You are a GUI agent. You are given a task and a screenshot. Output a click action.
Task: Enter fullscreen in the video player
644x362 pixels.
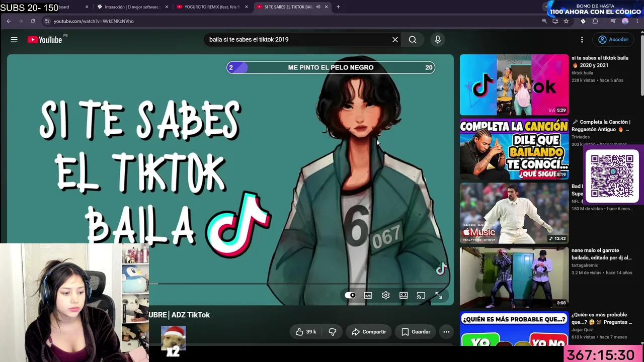[439, 295]
